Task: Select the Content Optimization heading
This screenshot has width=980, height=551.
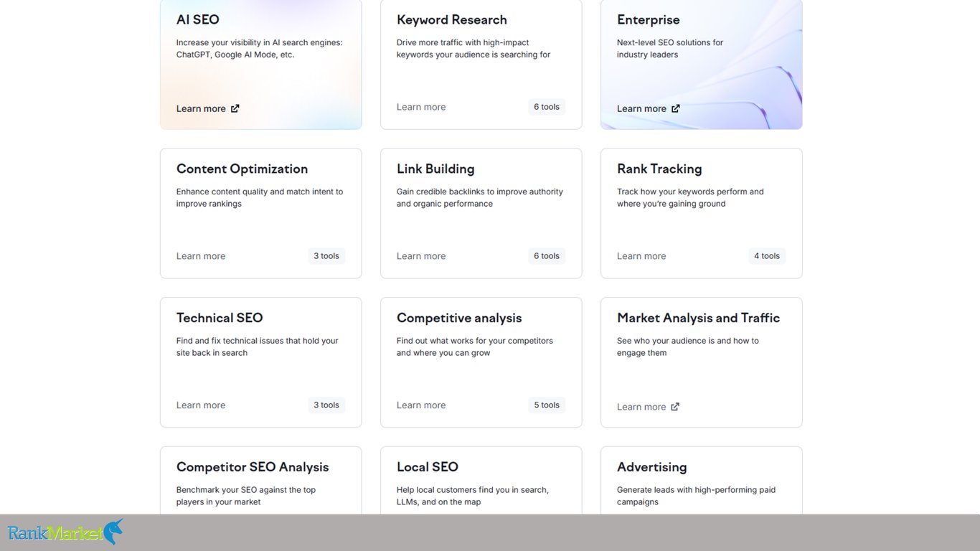Action: 242,169
